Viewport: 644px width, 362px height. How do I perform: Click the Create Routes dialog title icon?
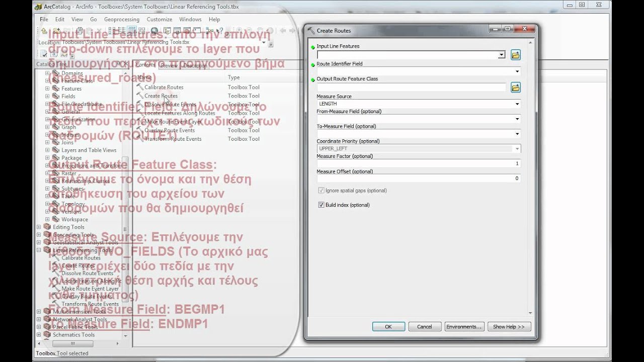pos(311,31)
